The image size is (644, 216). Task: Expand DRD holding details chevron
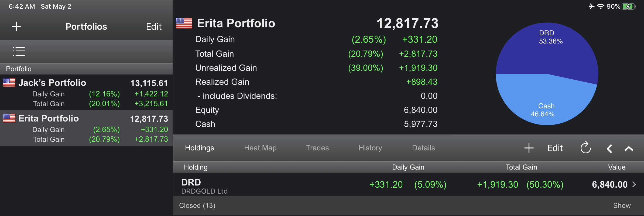634,184
